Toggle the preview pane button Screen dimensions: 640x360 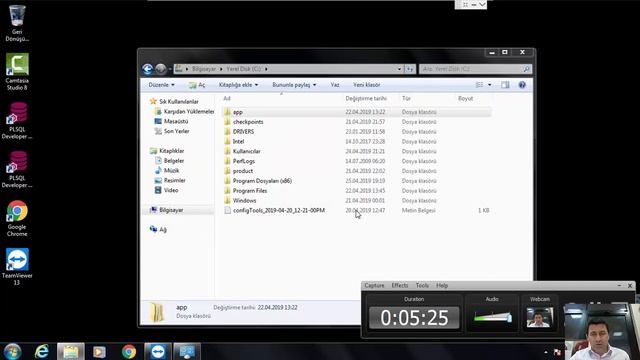(x=505, y=85)
